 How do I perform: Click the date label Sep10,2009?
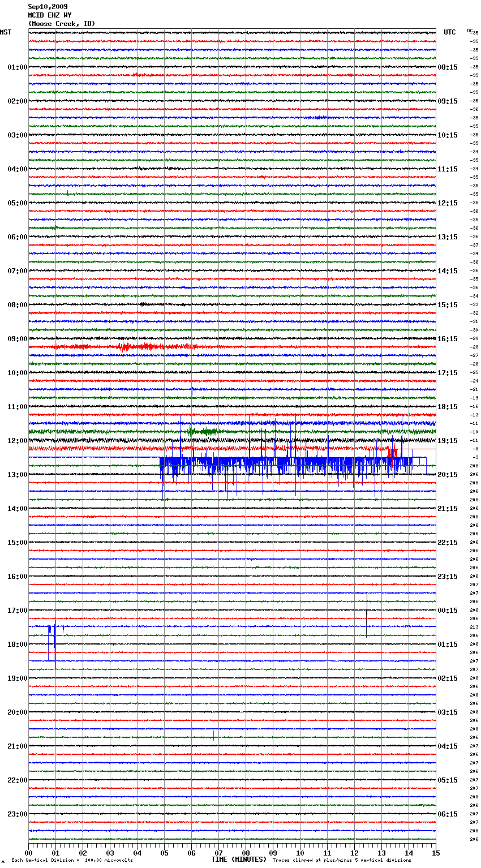click(48, 7)
